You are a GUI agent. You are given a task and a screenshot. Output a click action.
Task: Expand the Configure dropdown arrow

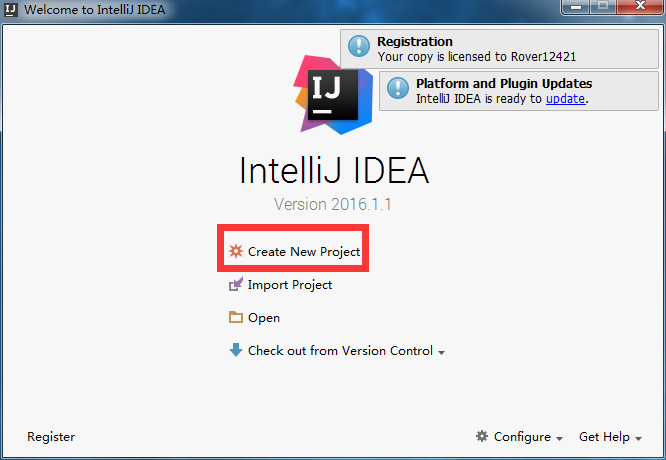click(559, 439)
